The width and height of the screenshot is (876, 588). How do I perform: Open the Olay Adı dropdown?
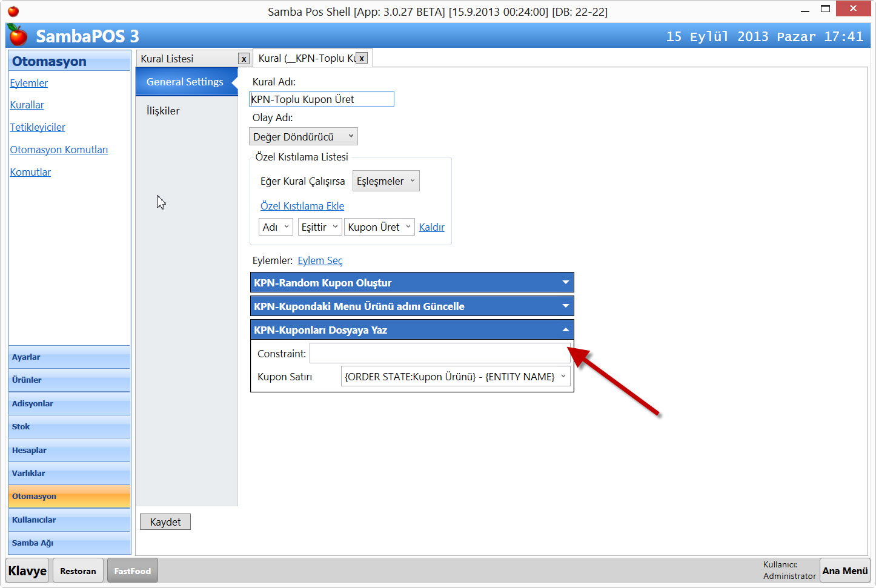(x=303, y=137)
